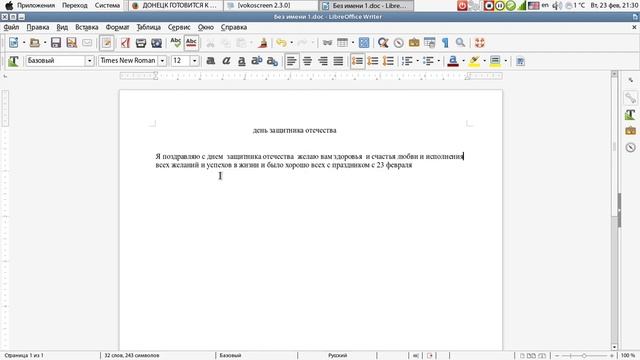Open the font size 12 dropdown
The height and width of the screenshot is (360, 640).
pyautogui.click(x=194, y=61)
